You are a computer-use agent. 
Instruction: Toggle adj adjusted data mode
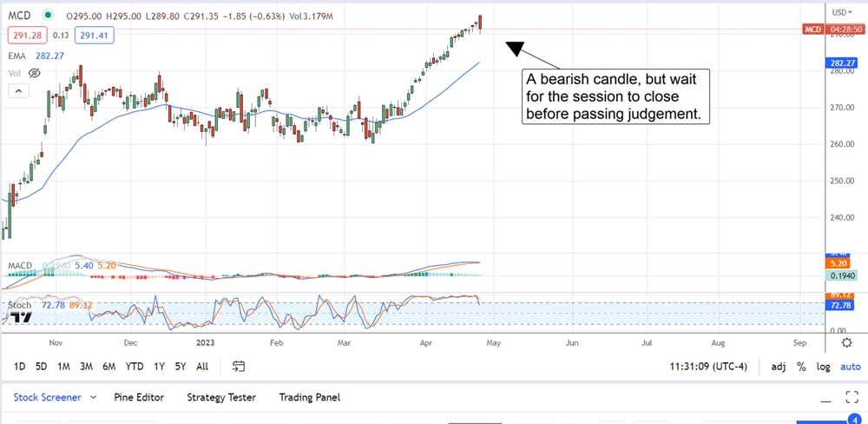[779, 367]
